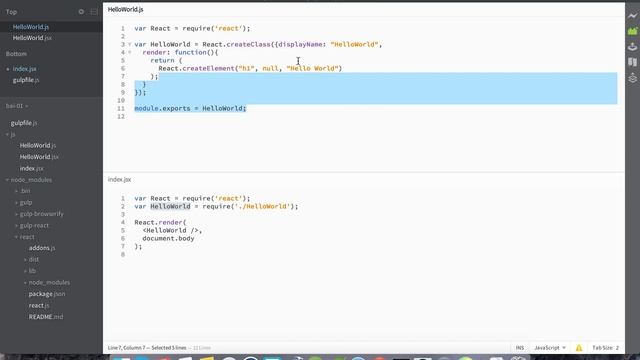
Task: Open index.jsx in project tree
Action: coord(31,168)
